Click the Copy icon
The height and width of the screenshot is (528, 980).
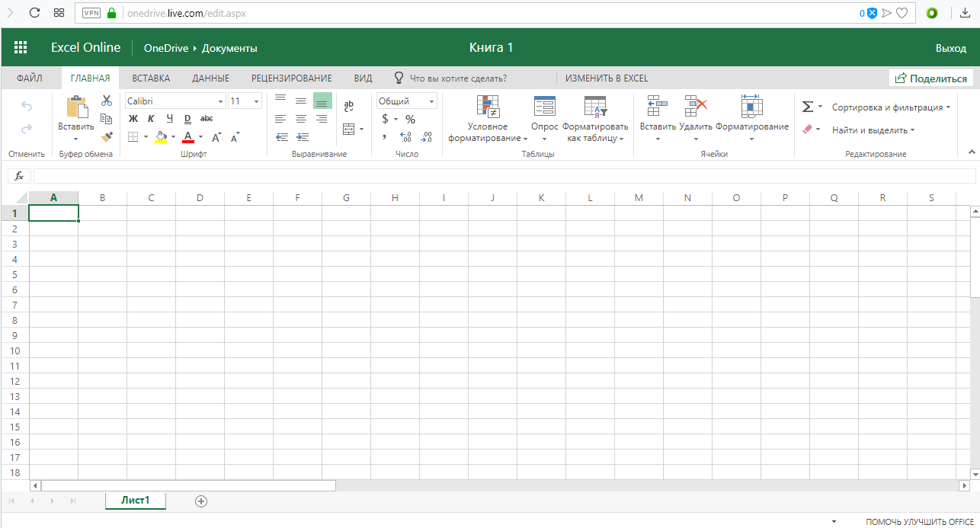(107, 119)
